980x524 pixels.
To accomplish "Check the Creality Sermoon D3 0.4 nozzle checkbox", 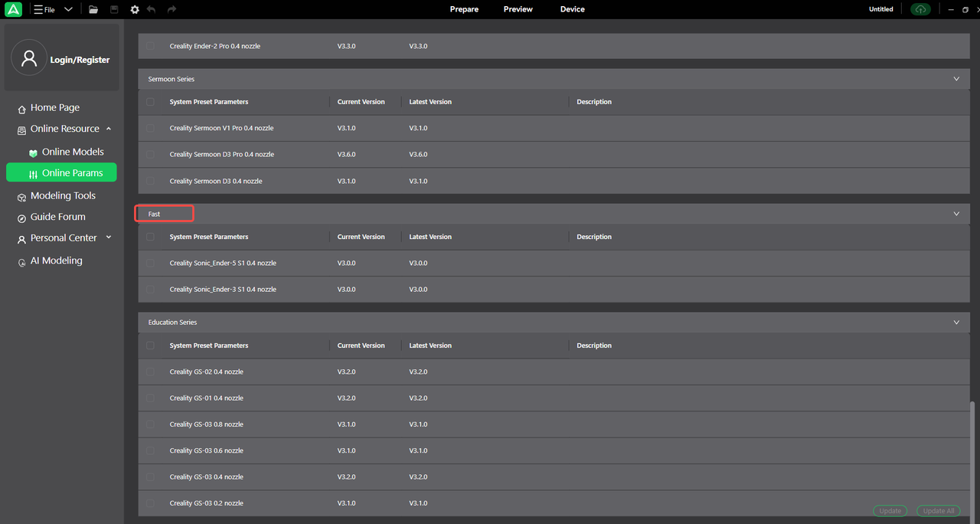I will tap(150, 181).
